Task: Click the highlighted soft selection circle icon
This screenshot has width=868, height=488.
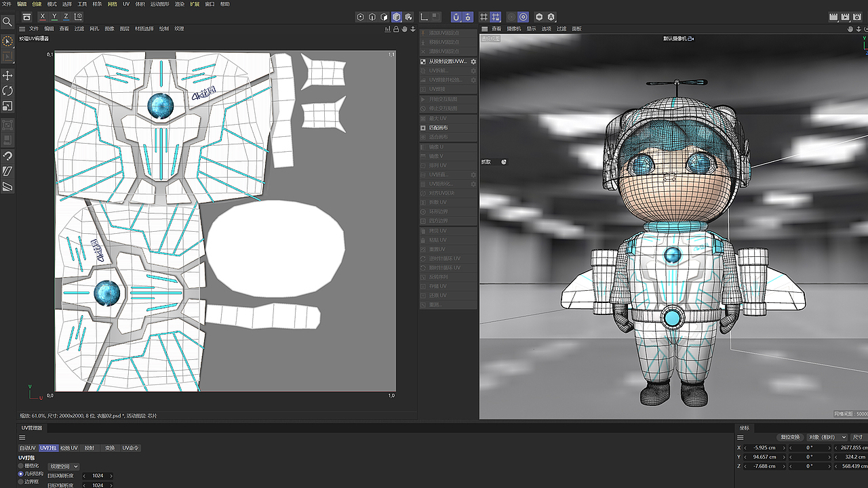Action: (523, 17)
